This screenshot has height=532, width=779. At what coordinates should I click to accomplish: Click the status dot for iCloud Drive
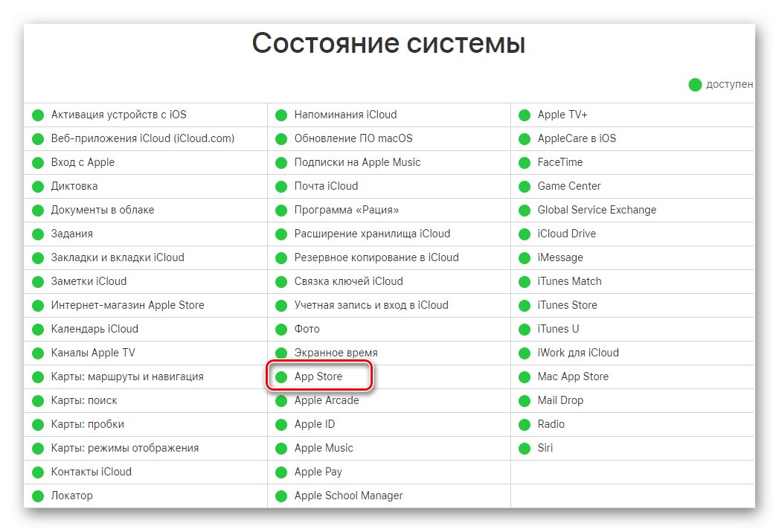tap(525, 234)
